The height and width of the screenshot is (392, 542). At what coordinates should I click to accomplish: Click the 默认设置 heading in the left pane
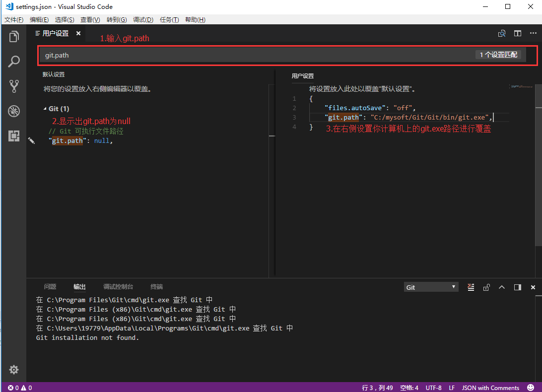tap(54, 74)
